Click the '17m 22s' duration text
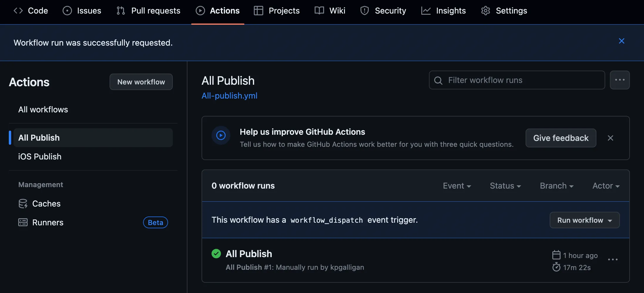 pos(577,267)
